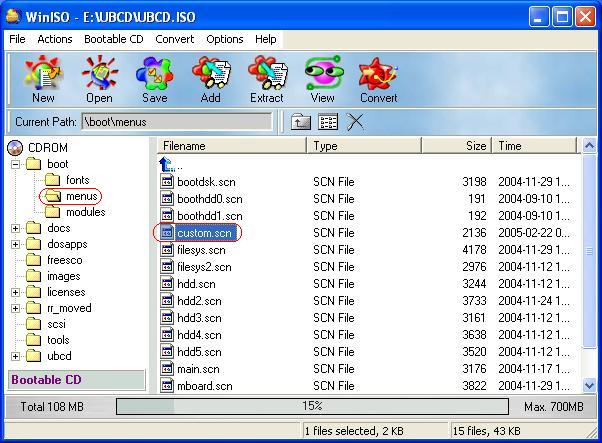Expand the docs folder in tree
Image resolution: width=602 pixels, height=443 pixels.
[x=16, y=228]
